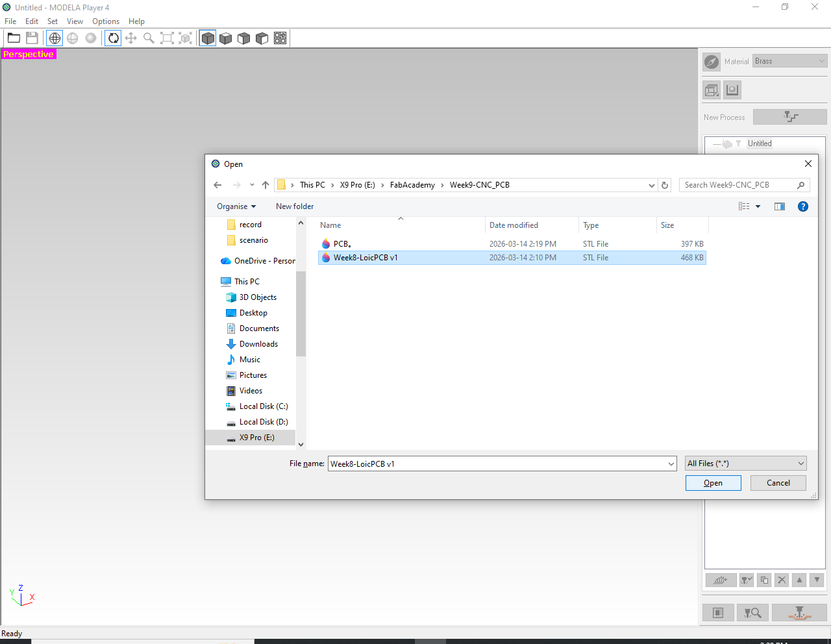Move process down with triangle button
The width and height of the screenshot is (831, 644).
tap(817, 580)
